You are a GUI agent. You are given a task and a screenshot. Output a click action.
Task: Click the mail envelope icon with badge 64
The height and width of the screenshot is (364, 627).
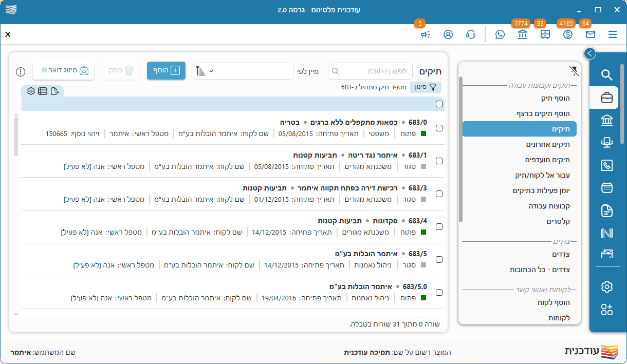pyautogui.click(x=590, y=34)
